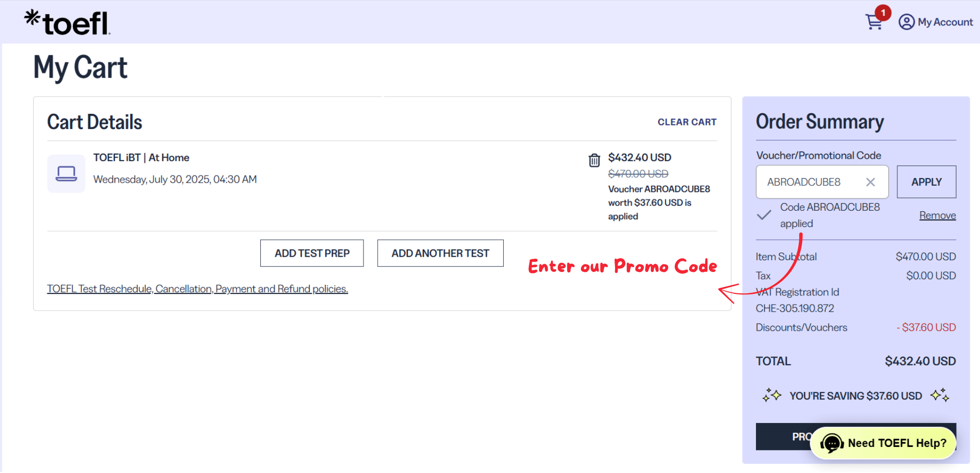The width and height of the screenshot is (980, 473).
Task: Click the CLEAR CART link
Action: 687,122
